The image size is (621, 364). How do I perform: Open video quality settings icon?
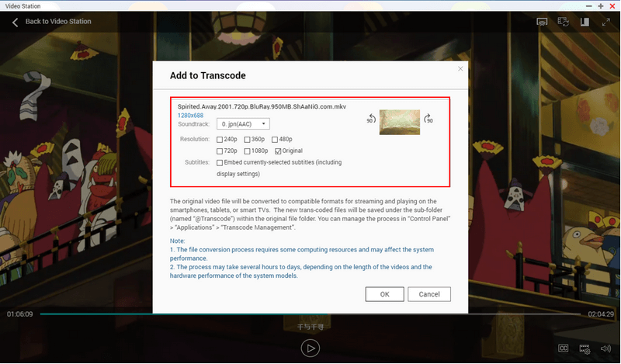click(585, 349)
